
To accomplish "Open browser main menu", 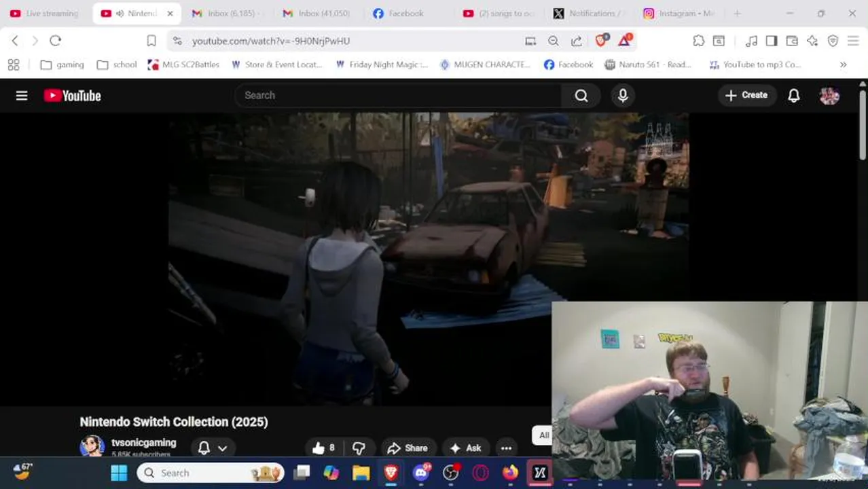I will pyautogui.click(x=853, y=41).
